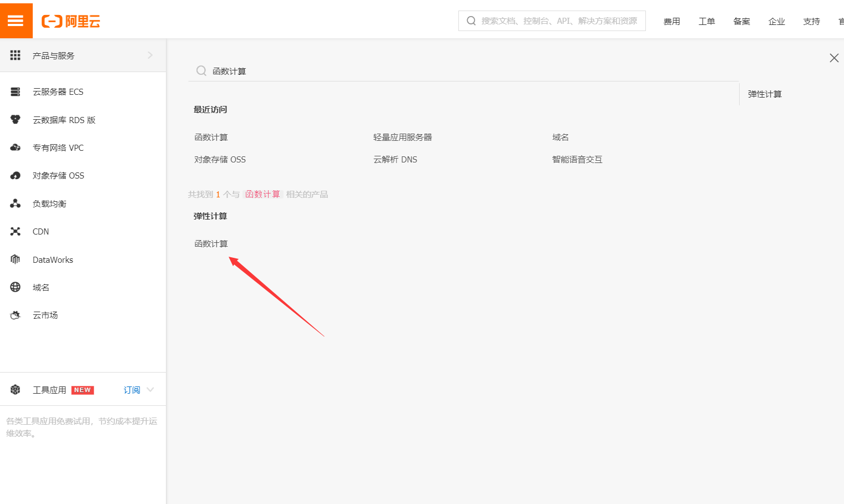Click the CDN icon in sidebar
Viewport: 844px width, 504px height.
coord(16,231)
